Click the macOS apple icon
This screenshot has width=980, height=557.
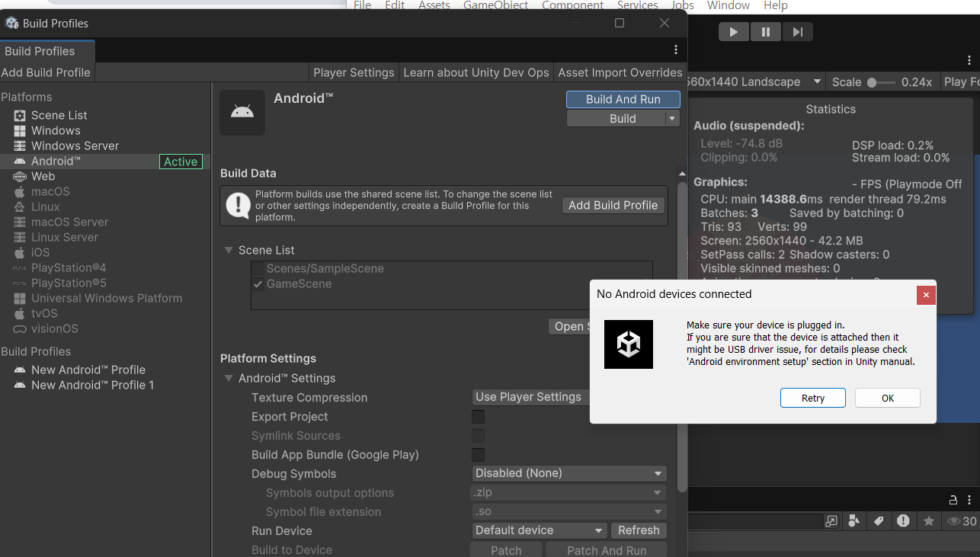[x=19, y=191]
